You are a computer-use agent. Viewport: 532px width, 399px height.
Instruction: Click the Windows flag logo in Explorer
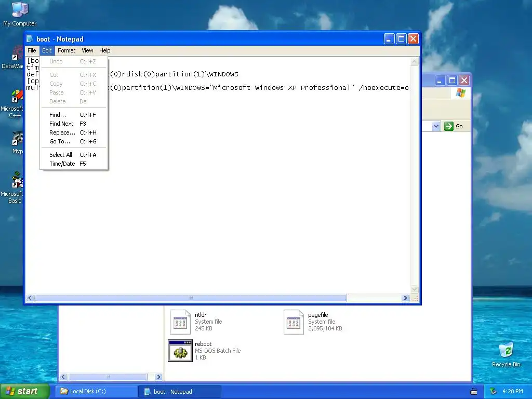tap(461, 92)
